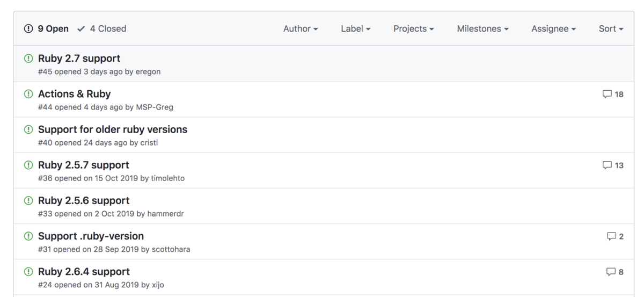The image size is (644, 297).
Task: Click open-issue icon beside Support .ruby-version
Action: point(28,236)
